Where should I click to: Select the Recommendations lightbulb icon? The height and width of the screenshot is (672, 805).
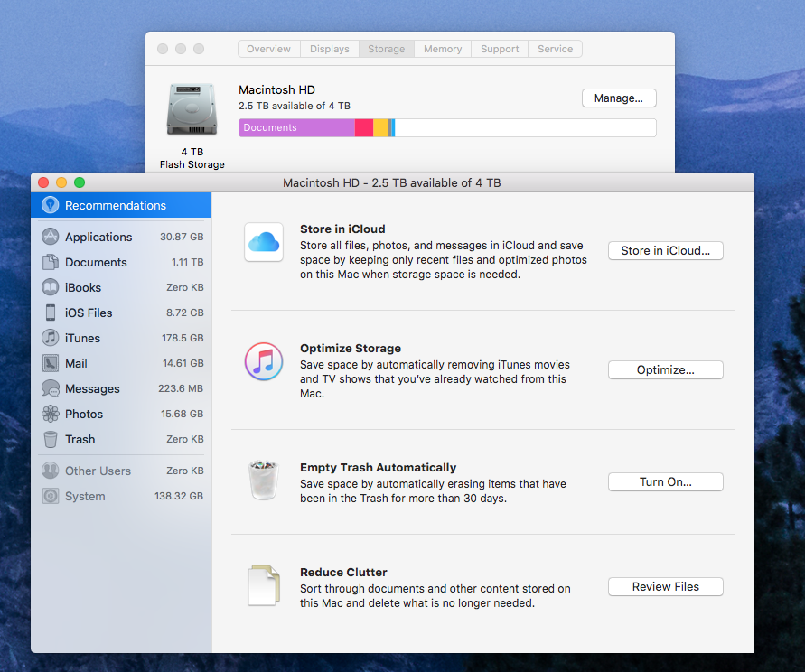pyautogui.click(x=50, y=205)
